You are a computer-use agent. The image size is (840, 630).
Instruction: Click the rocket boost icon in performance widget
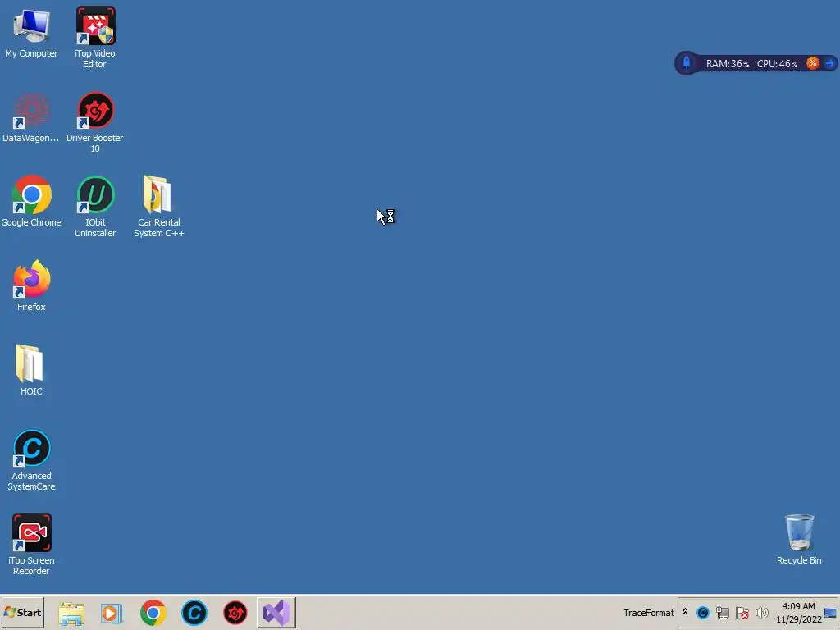click(687, 63)
